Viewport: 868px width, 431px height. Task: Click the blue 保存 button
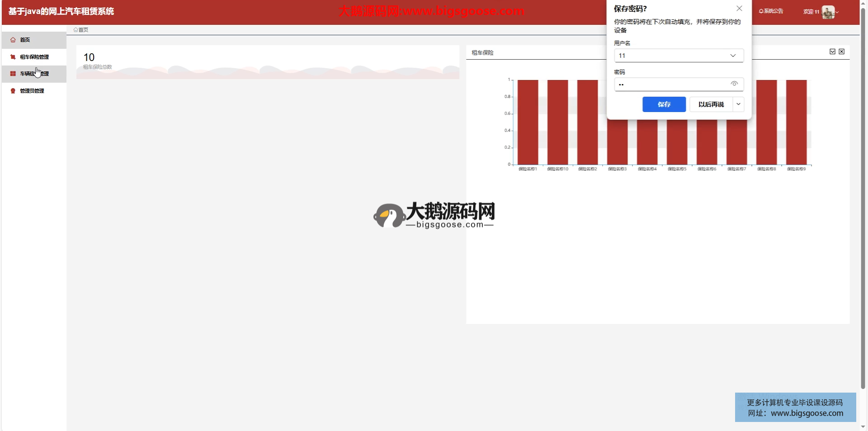(x=664, y=104)
